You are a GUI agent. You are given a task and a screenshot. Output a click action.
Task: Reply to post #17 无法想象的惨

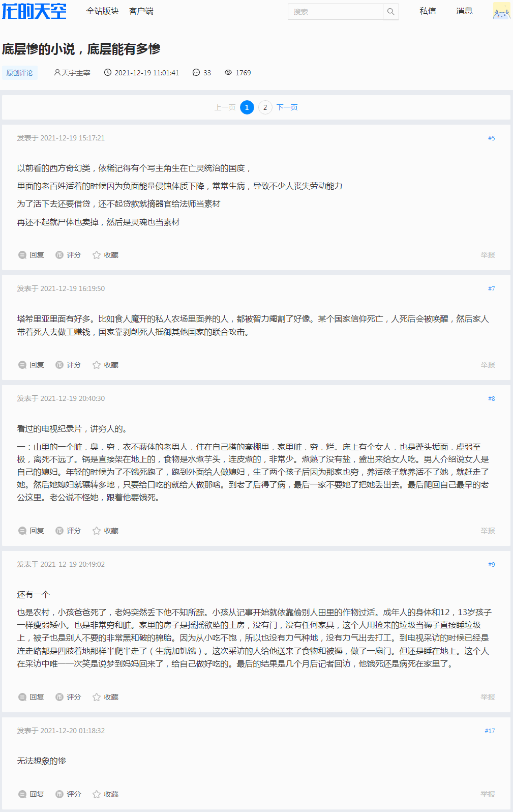tap(32, 794)
